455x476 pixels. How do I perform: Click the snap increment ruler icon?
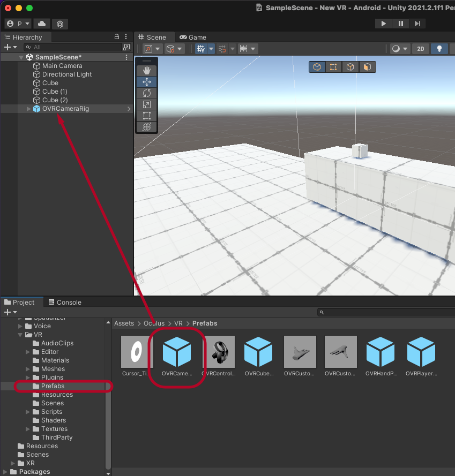point(244,49)
